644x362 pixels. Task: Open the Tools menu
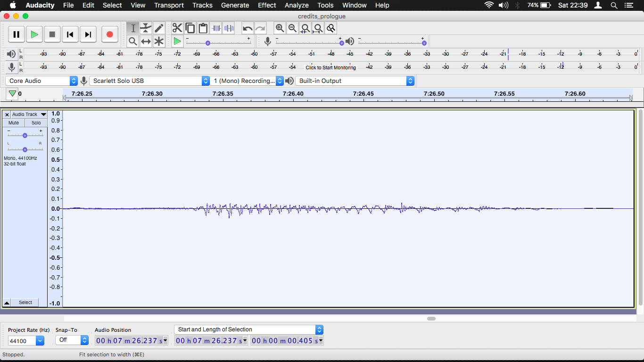325,5
